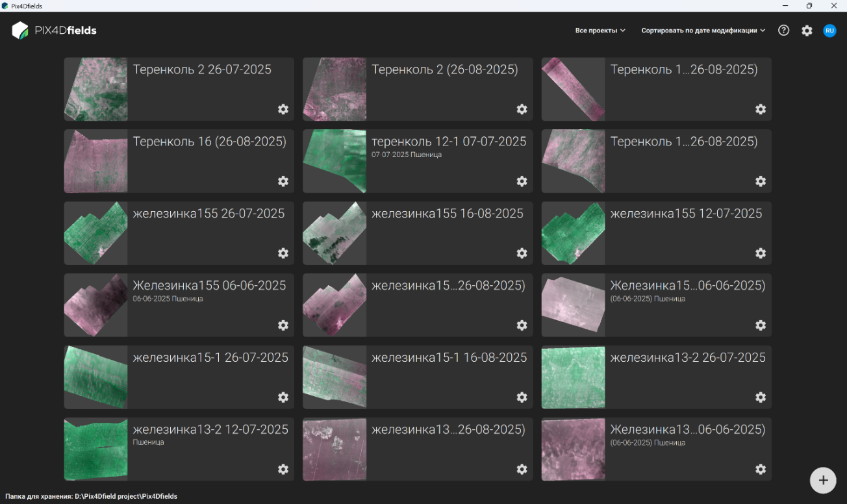The width and height of the screenshot is (847, 504).
Task: Open settings gear for железинка155 16-08-2025
Action: click(522, 253)
